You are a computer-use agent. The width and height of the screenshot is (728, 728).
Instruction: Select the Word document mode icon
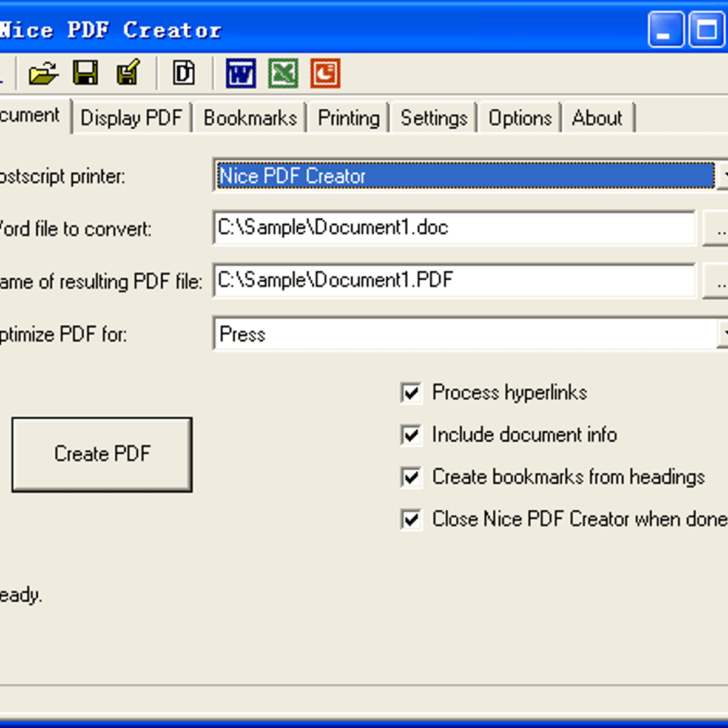[x=241, y=73]
